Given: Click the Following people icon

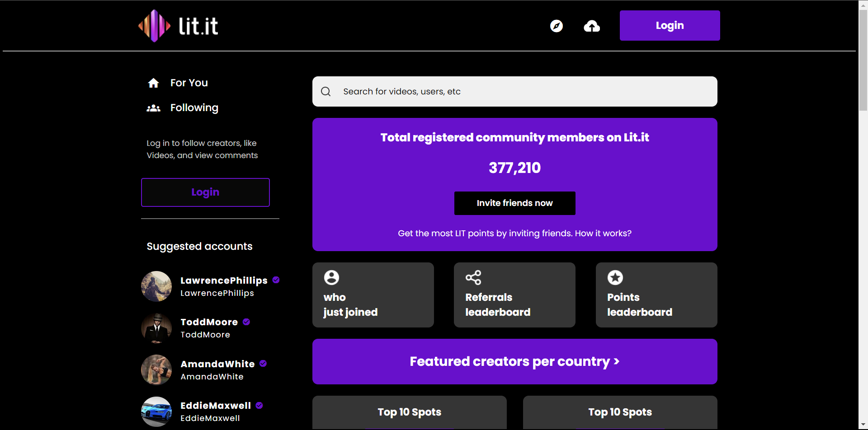Looking at the screenshot, I should point(154,108).
